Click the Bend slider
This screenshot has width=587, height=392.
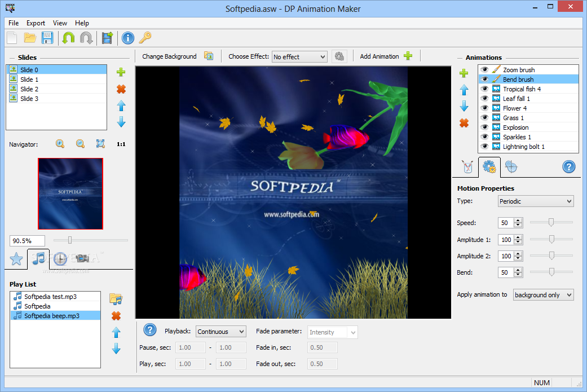(x=551, y=272)
